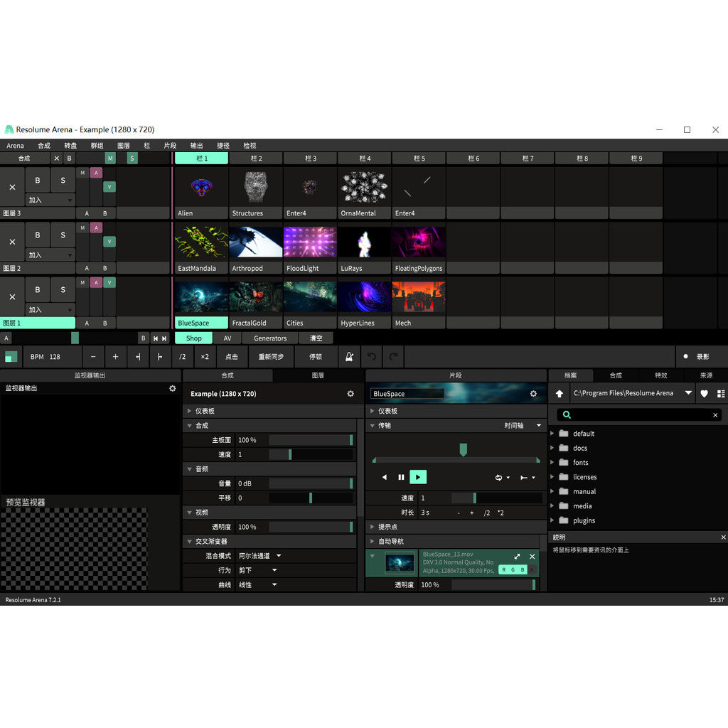The width and height of the screenshot is (728, 728).
Task: Play the clip backwards
Action: (385, 477)
